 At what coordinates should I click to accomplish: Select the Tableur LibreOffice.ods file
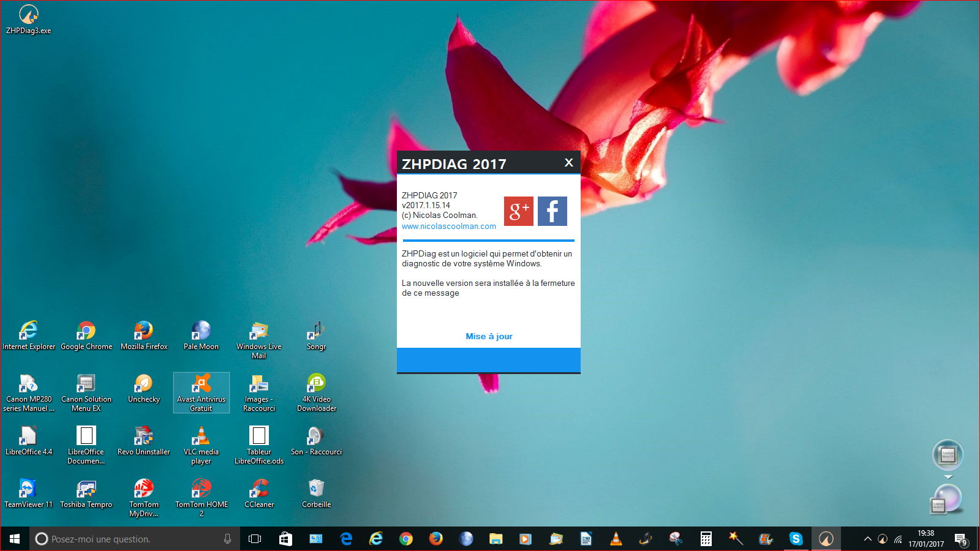pyautogui.click(x=259, y=445)
